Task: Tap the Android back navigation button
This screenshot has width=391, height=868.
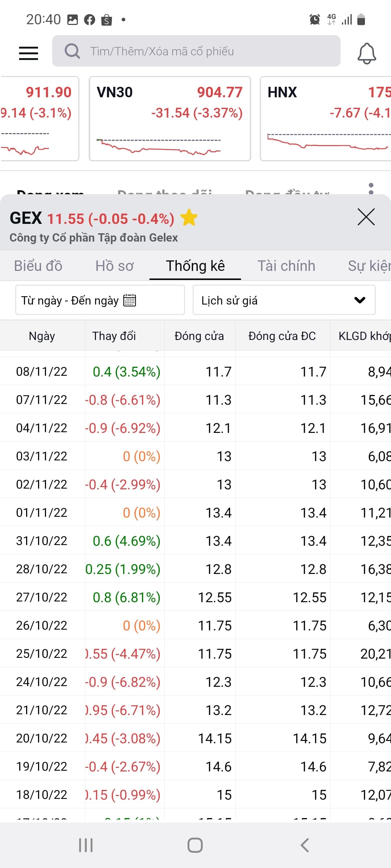Action: tap(305, 845)
